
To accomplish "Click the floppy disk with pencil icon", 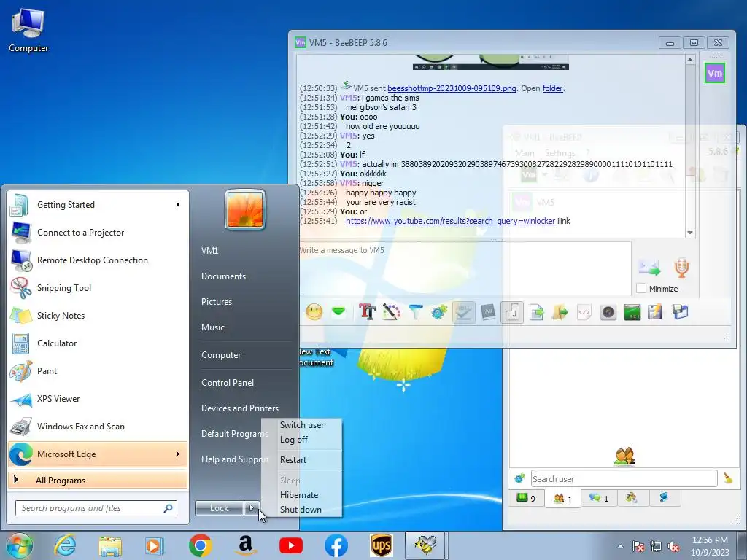I will (656, 312).
